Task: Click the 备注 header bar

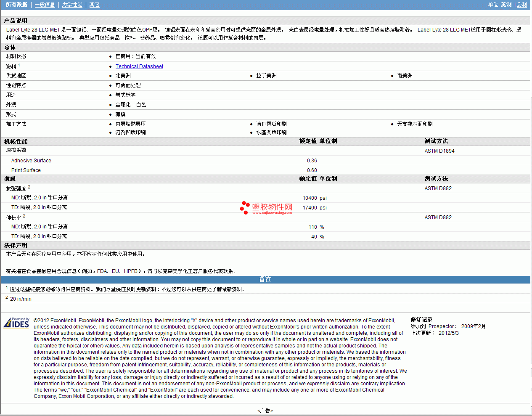Action: click(x=265, y=279)
